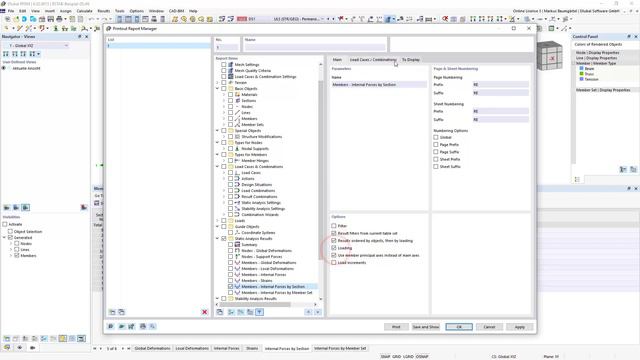Click the Page Numbering Prefix field
This screenshot has width=640, height=360.
click(x=500, y=84)
